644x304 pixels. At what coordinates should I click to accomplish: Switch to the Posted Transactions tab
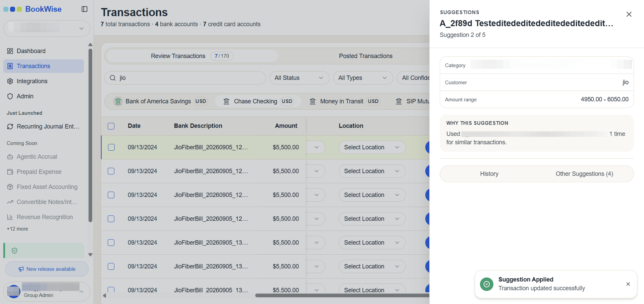[x=366, y=56]
